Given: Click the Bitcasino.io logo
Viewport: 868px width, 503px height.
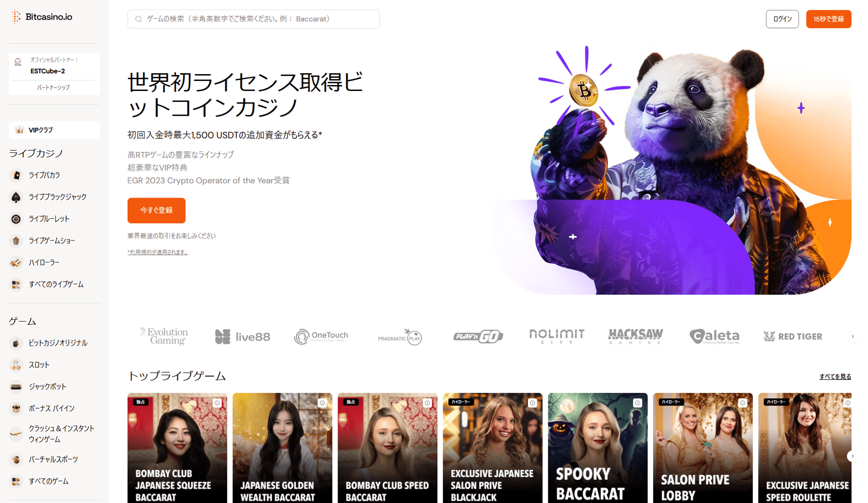Looking at the screenshot, I should [x=42, y=17].
